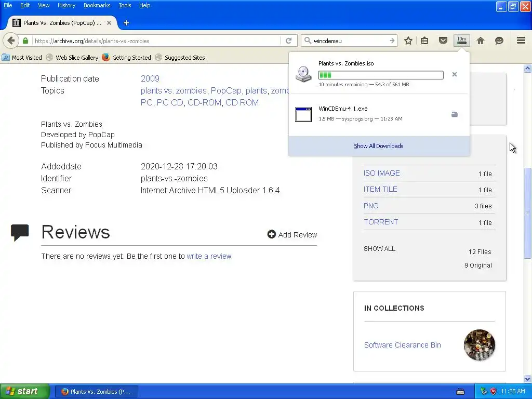The height and width of the screenshot is (399, 532).
Task: Open the Tools menu
Action: (125, 5)
